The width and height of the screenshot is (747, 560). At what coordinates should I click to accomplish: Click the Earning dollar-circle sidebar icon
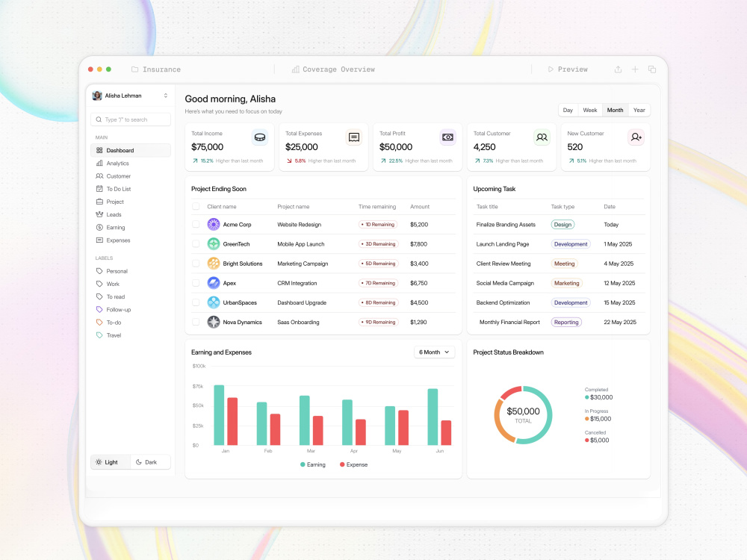pos(99,227)
